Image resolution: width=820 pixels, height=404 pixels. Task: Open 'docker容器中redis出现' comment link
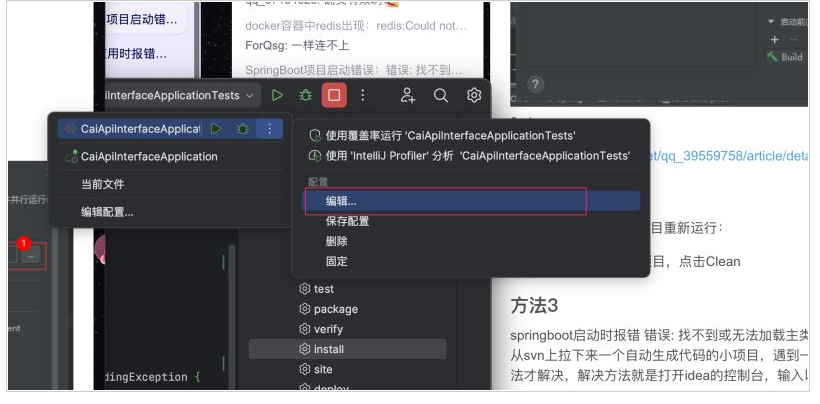coord(356,26)
